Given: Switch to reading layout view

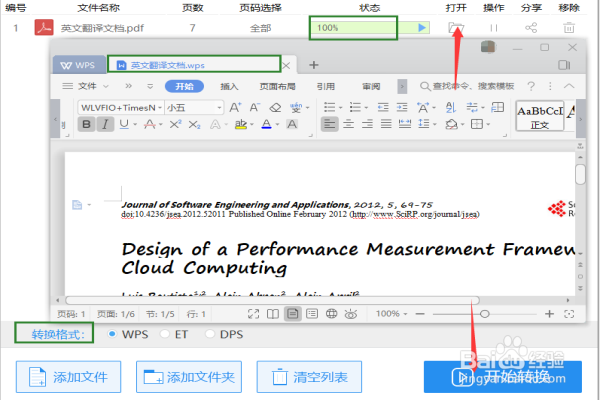Looking at the screenshot, I should 273,314.
